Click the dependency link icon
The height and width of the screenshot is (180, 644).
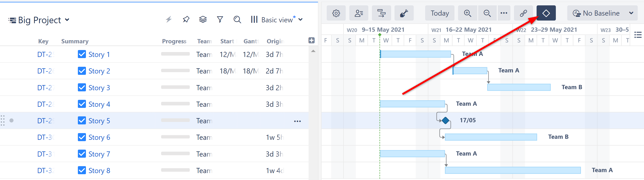click(x=523, y=13)
